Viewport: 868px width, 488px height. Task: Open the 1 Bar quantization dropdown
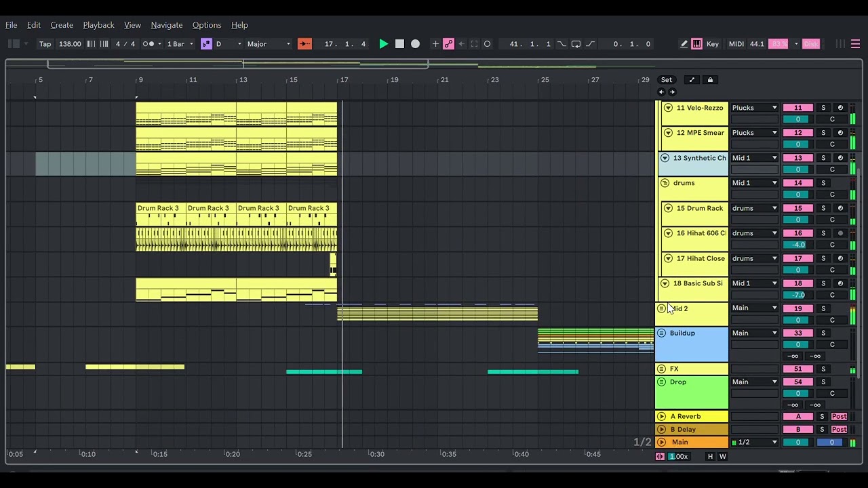tap(180, 44)
